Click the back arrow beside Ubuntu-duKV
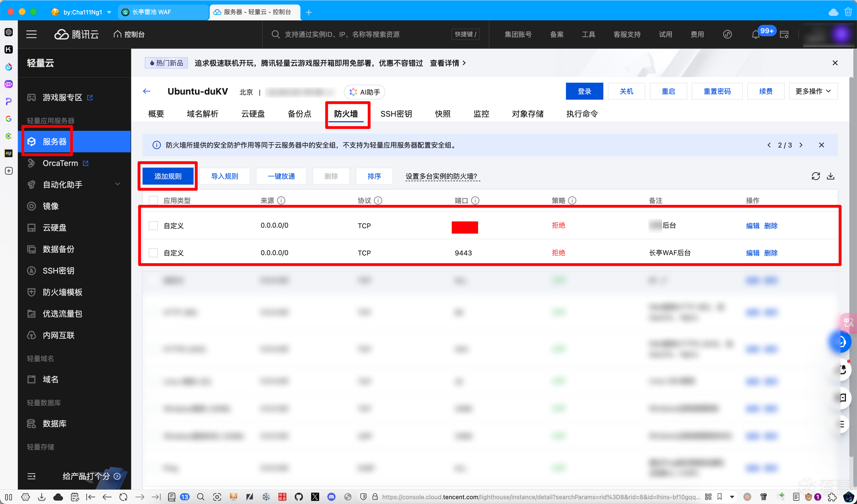Viewport: 857px width, 504px height. (147, 91)
